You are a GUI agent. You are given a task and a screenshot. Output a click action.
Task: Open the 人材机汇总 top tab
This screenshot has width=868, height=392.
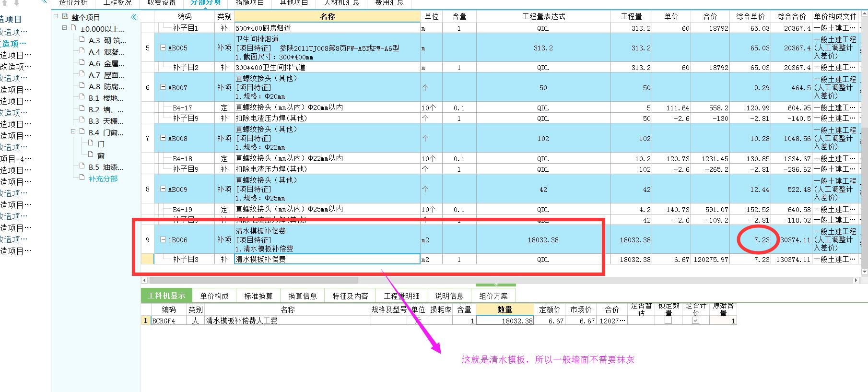341,3
